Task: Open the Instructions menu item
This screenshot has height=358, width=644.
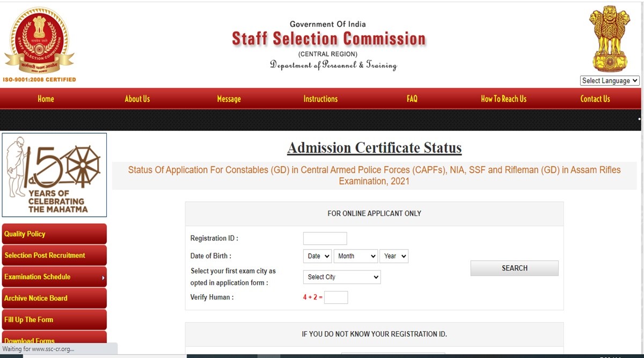Action: click(320, 99)
